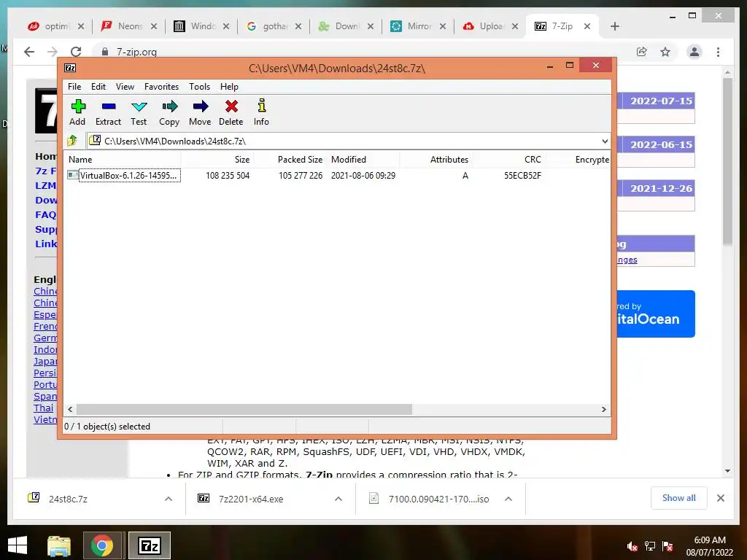
Task: Open the Thai language link on webpage
Action: [x=43, y=408]
